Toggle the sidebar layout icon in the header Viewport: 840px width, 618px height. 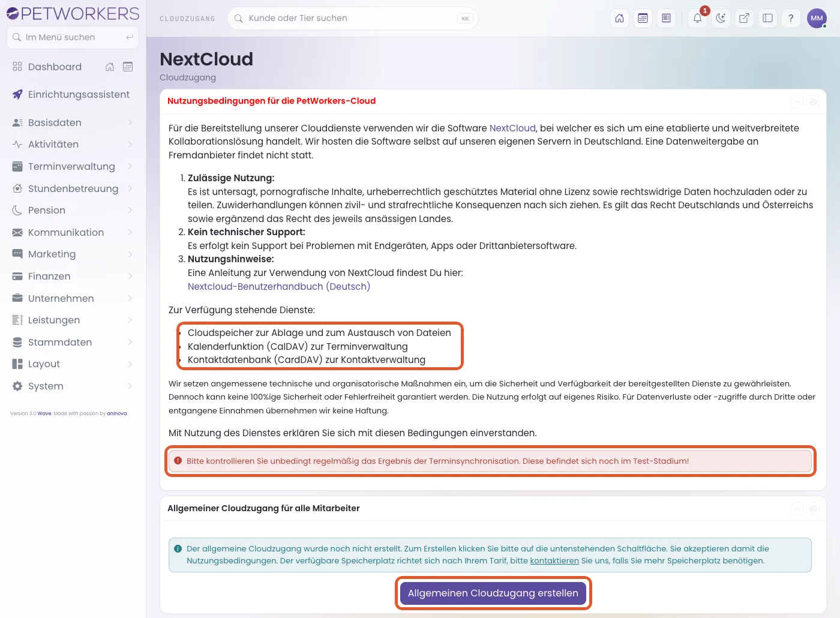(767, 18)
